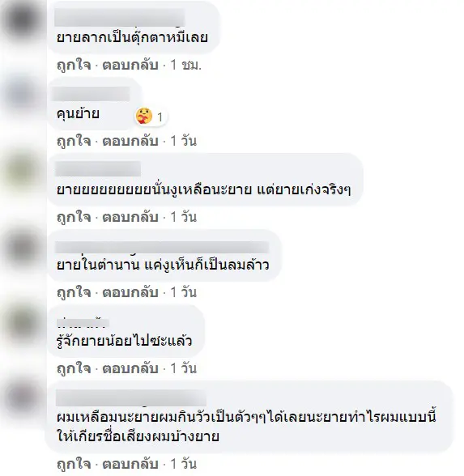The width and height of the screenshot is (464, 476).
Task: Open the blurred commenter name above รู้จักยายน้อยไปซะแล้ว
Action: 83,323
